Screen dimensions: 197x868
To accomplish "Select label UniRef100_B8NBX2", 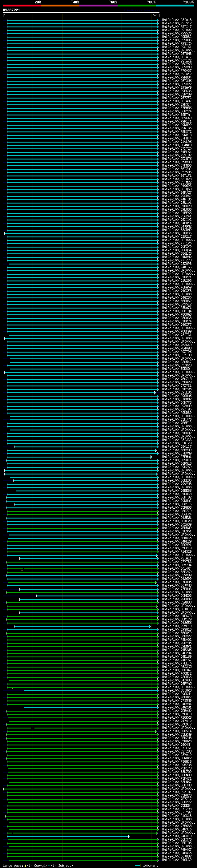I will click(177, 758).
